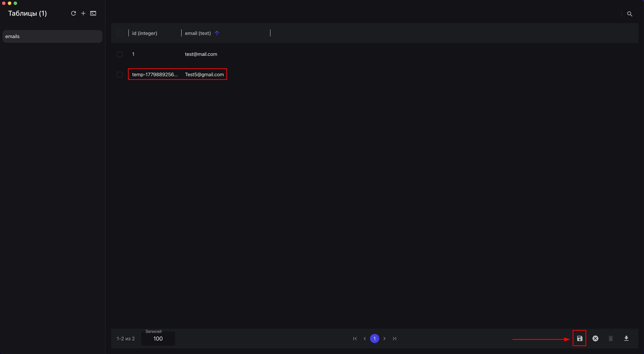644x354 pixels.
Task: Sort by id (integer) column header
Action: pyautogui.click(x=145, y=33)
